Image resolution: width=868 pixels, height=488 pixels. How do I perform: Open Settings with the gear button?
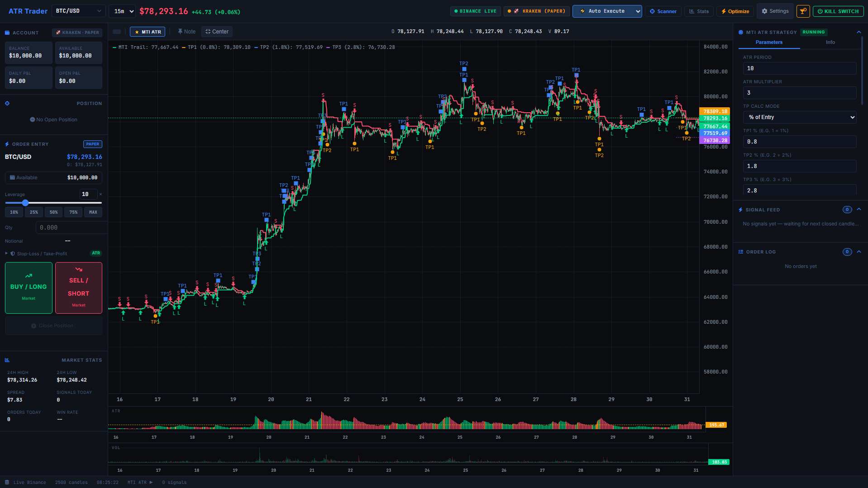point(775,11)
